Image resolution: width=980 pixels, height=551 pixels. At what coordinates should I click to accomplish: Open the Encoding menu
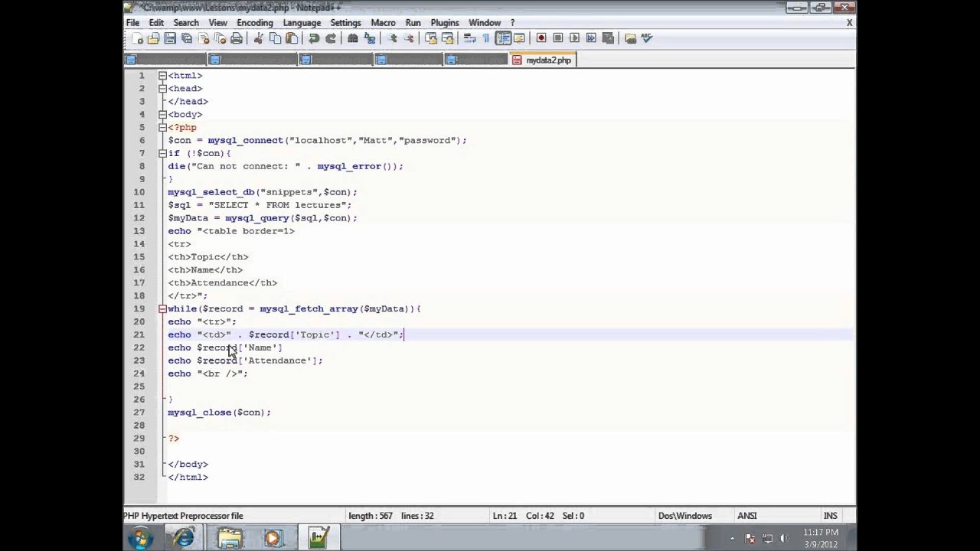tap(255, 23)
